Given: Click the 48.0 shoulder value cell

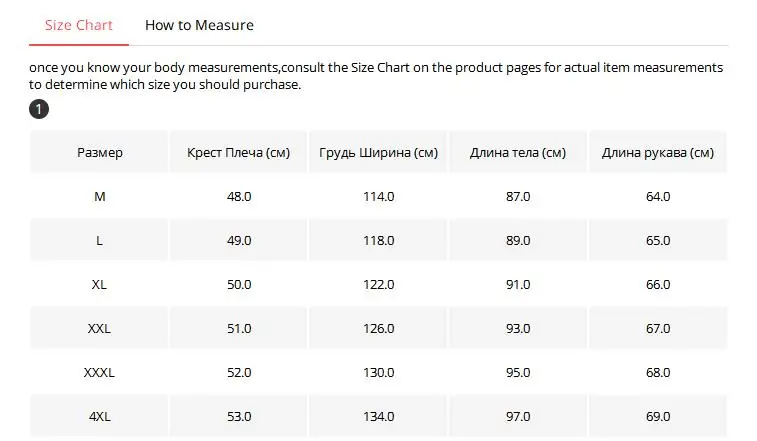Looking at the screenshot, I should (238, 197).
